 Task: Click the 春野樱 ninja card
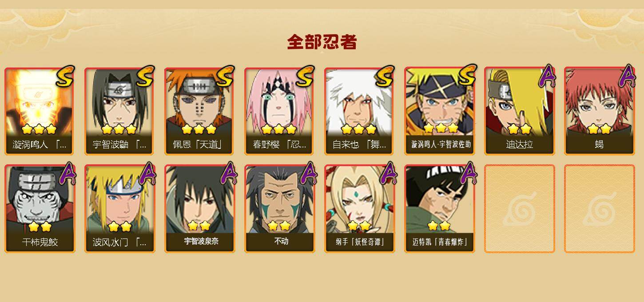tap(279, 111)
